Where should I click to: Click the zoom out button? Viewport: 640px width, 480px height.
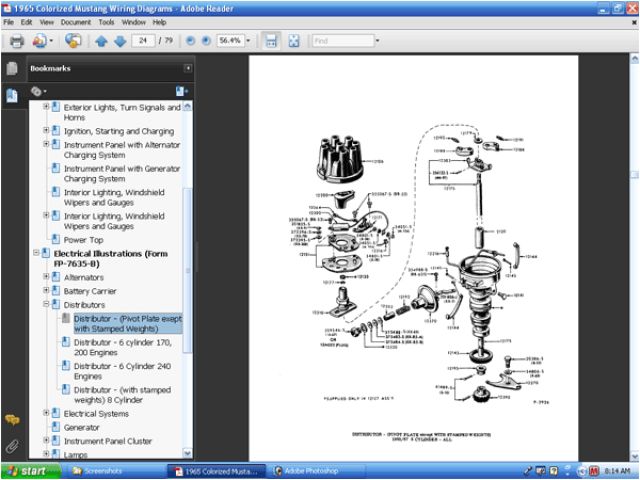191,42
